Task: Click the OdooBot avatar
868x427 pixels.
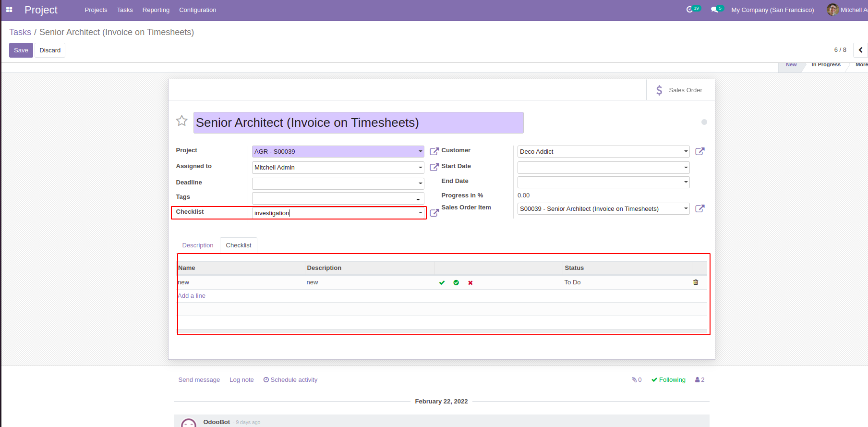Action: click(x=189, y=423)
